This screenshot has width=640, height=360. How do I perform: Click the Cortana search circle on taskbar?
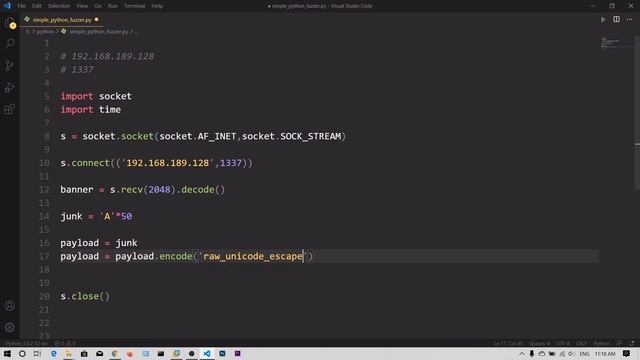coord(22,353)
